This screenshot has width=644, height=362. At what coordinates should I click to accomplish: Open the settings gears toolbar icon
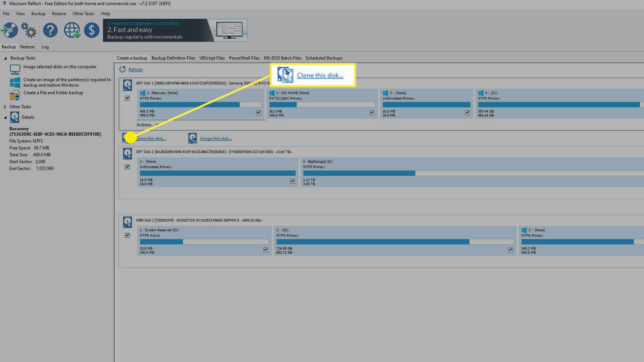pyautogui.click(x=29, y=30)
